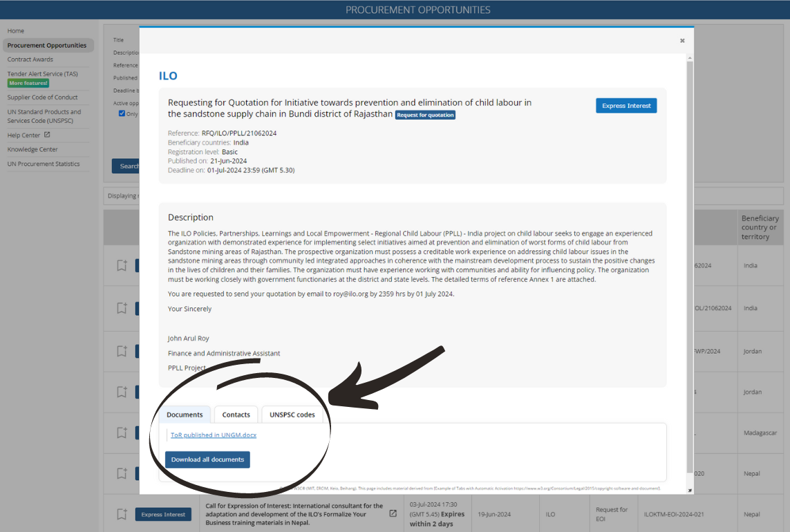Image resolution: width=790 pixels, height=532 pixels.
Task: Click the Madagascar country cell
Action: pyautogui.click(x=760, y=433)
